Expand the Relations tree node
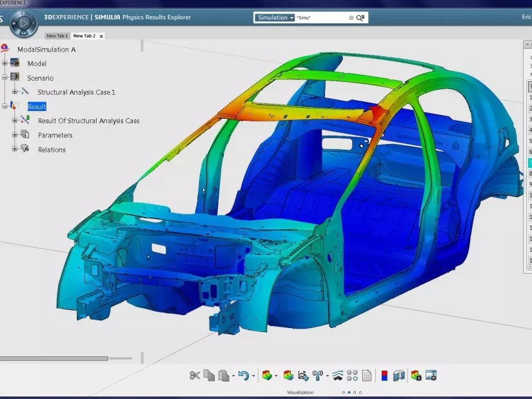 (x=15, y=148)
